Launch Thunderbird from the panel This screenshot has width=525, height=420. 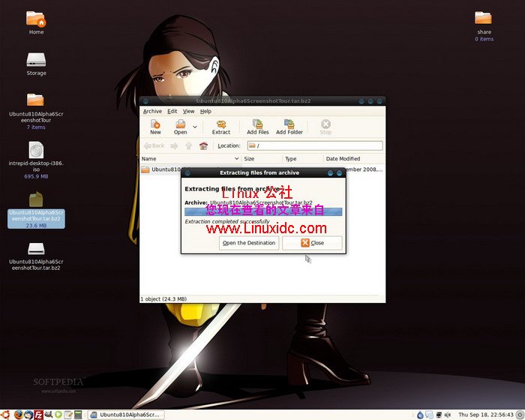click(28, 415)
